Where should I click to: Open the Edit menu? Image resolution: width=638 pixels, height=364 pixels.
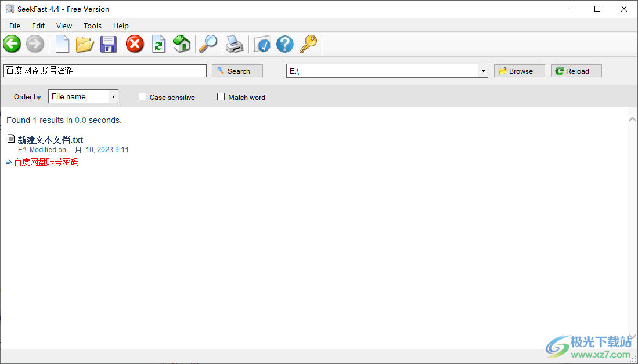tap(38, 26)
